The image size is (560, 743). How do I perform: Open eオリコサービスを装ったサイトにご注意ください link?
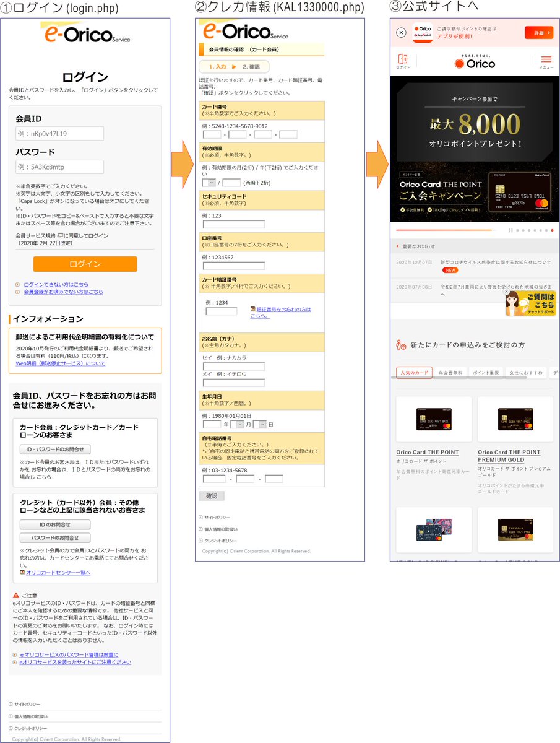(75, 662)
